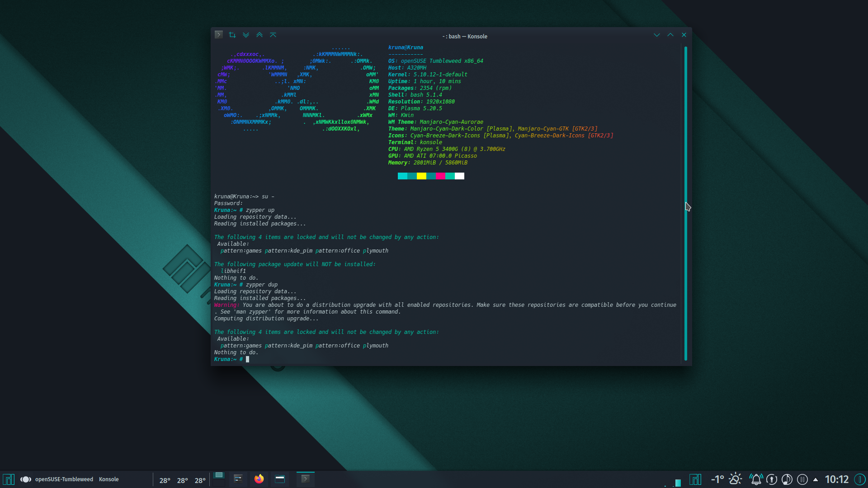Viewport: 868px width, 488px height.
Task: Click the 'Resolution: 1920x1080' line
Action: click(421, 102)
